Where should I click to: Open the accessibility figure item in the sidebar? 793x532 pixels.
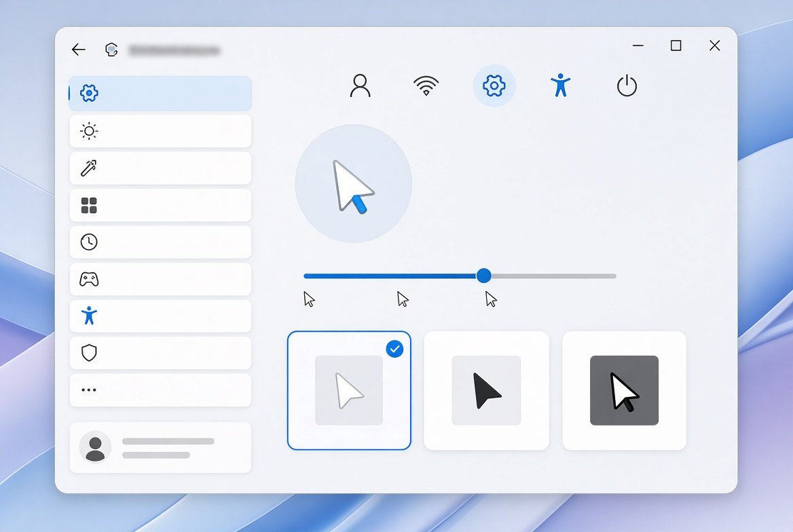160,316
